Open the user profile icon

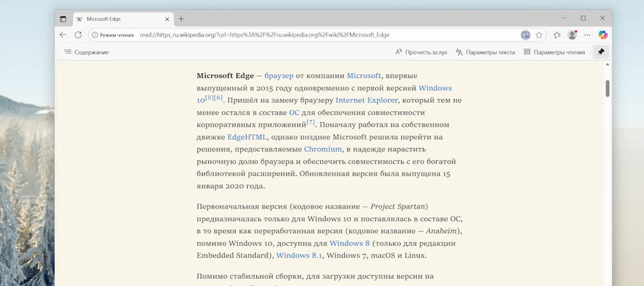pos(572,35)
